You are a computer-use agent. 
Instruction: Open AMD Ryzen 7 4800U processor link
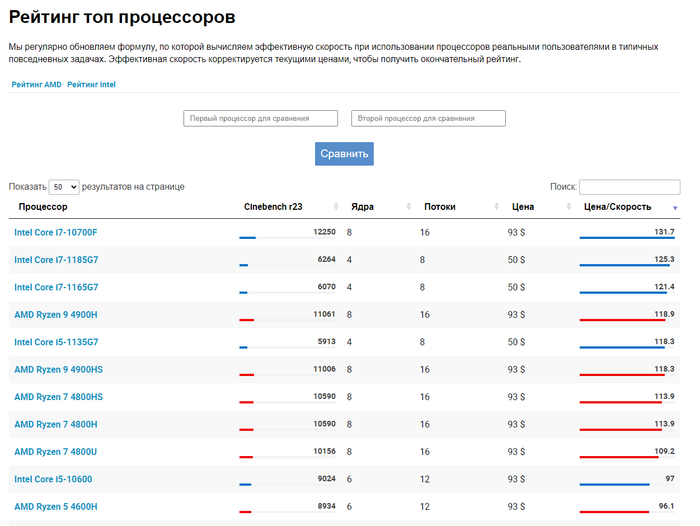(55, 452)
